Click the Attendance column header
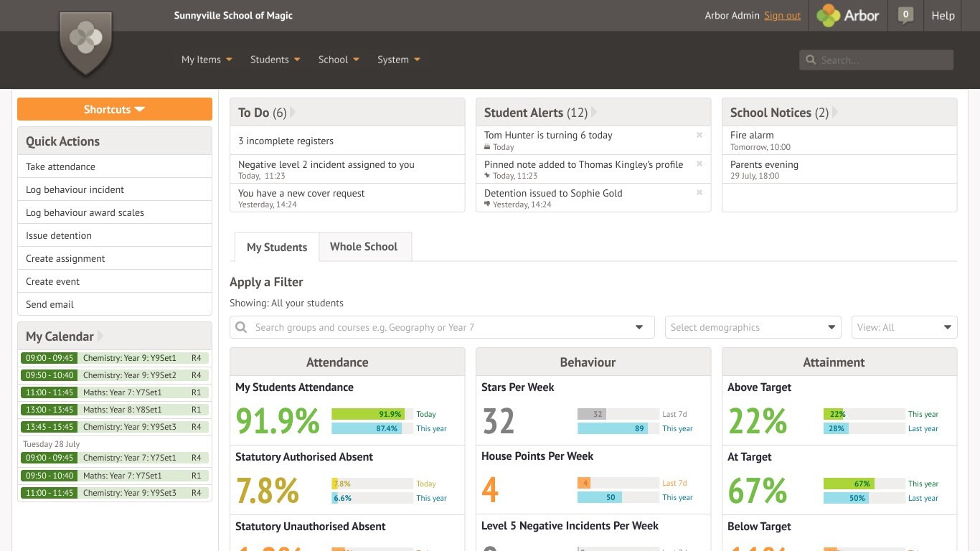The width and height of the screenshot is (980, 551). (x=347, y=362)
